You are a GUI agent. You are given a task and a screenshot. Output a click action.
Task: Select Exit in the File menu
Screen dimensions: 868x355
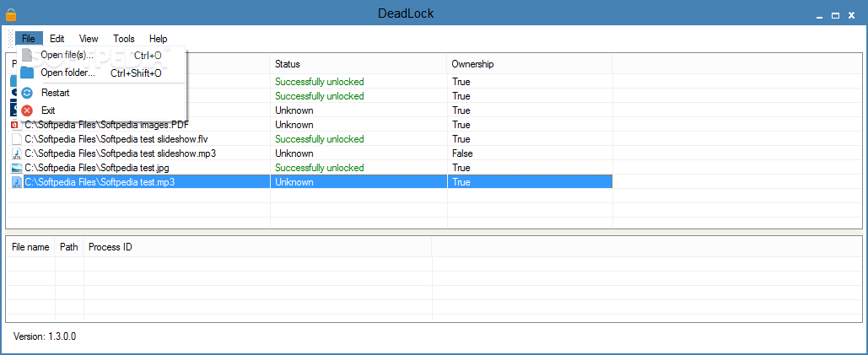[101, 110]
